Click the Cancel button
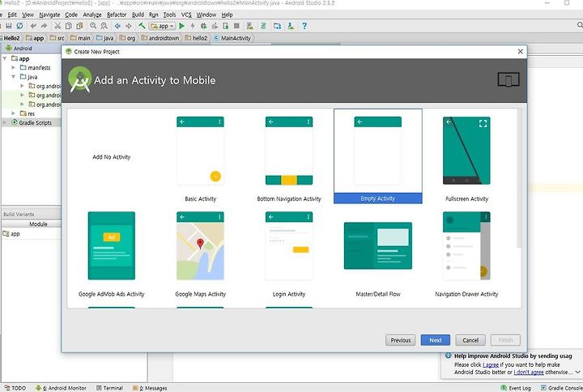The image size is (583, 392). point(470,340)
